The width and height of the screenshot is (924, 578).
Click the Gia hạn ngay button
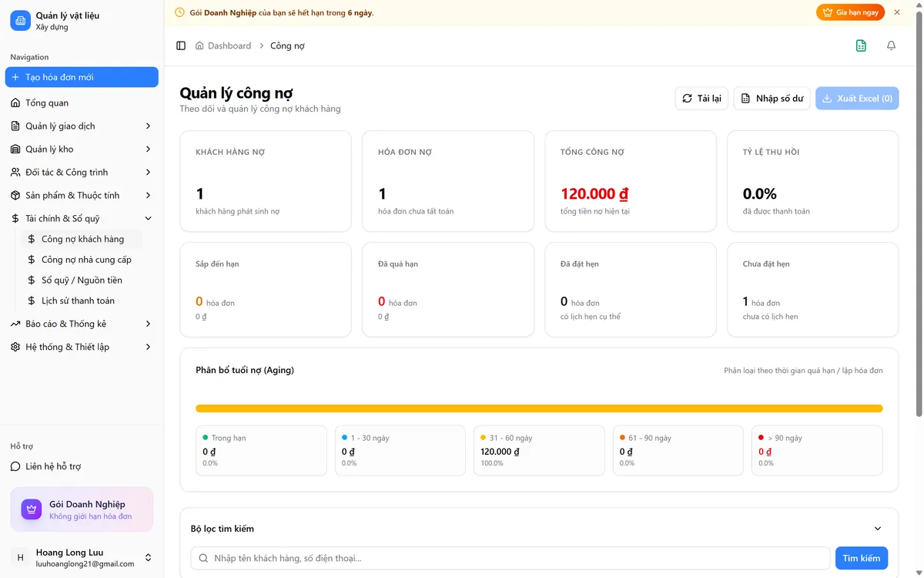pyautogui.click(x=850, y=12)
